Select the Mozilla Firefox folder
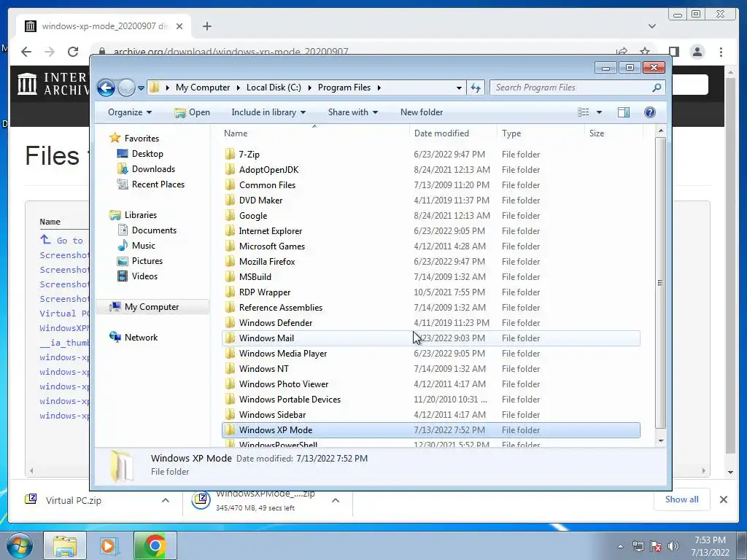Screen dimensions: 747x560 (267, 262)
